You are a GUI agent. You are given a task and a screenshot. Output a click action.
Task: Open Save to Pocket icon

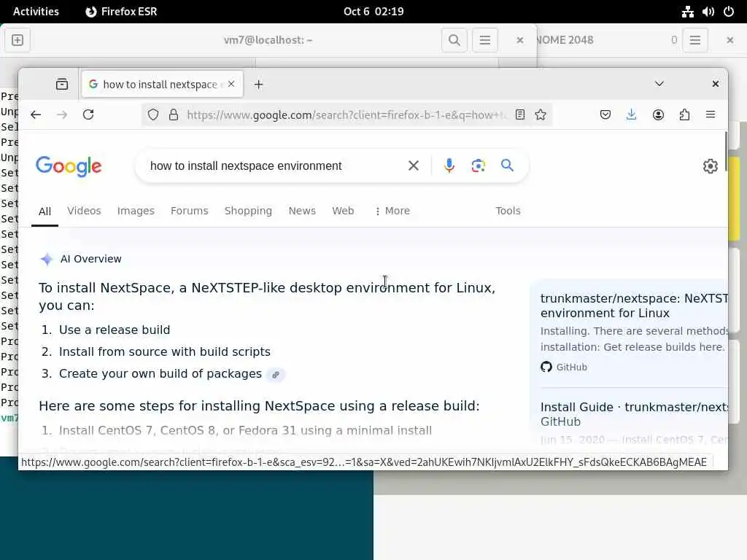coord(605,114)
